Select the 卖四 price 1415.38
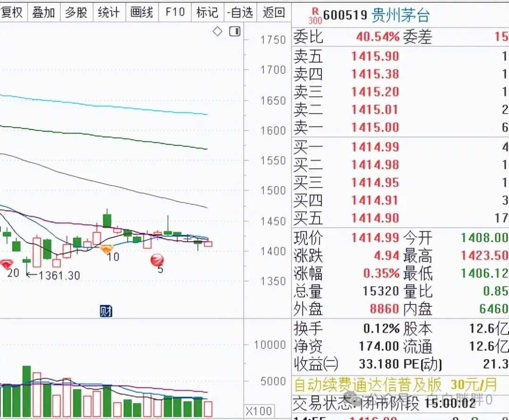This screenshot has height=420, width=509. click(x=375, y=74)
